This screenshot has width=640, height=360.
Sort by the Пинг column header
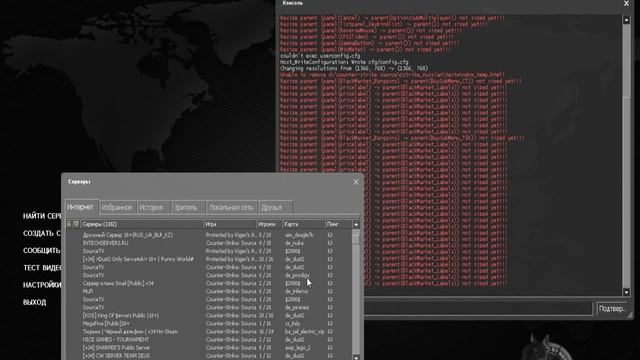pyautogui.click(x=338, y=224)
